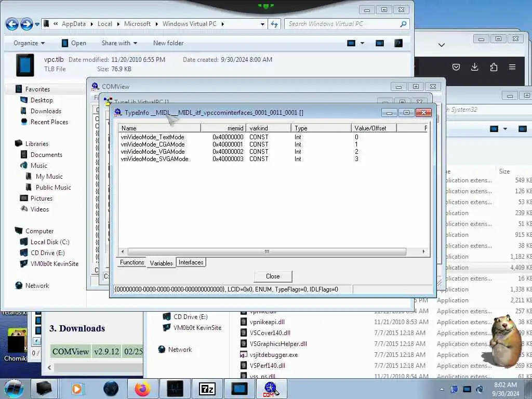Click the Explorer Back arrow button
Screen dimensions: 532x399
pos(12,24)
